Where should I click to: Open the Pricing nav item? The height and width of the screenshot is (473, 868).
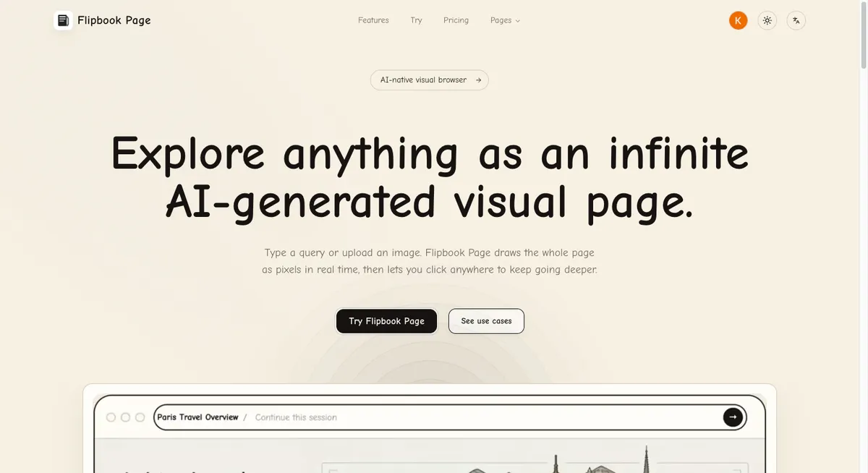(x=456, y=20)
